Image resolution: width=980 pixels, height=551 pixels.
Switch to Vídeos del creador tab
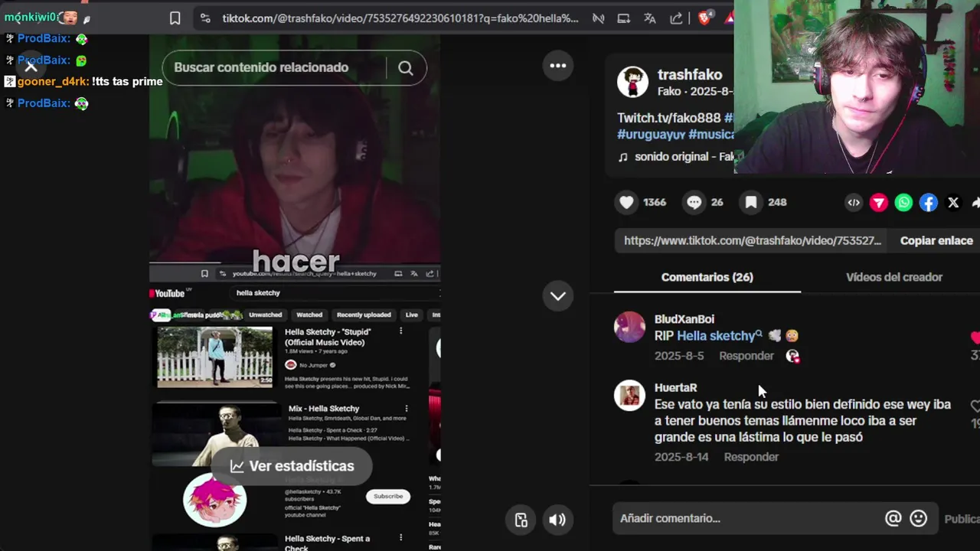(x=894, y=277)
